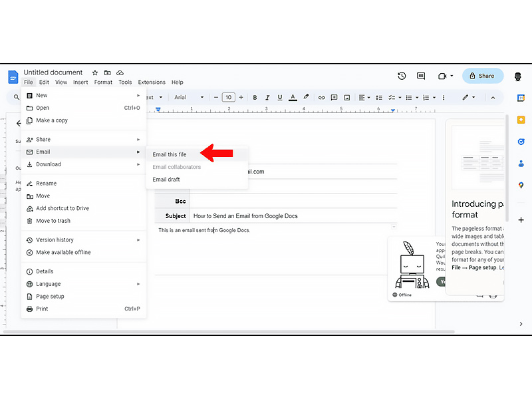Expand the Language submenu

pos(84,284)
